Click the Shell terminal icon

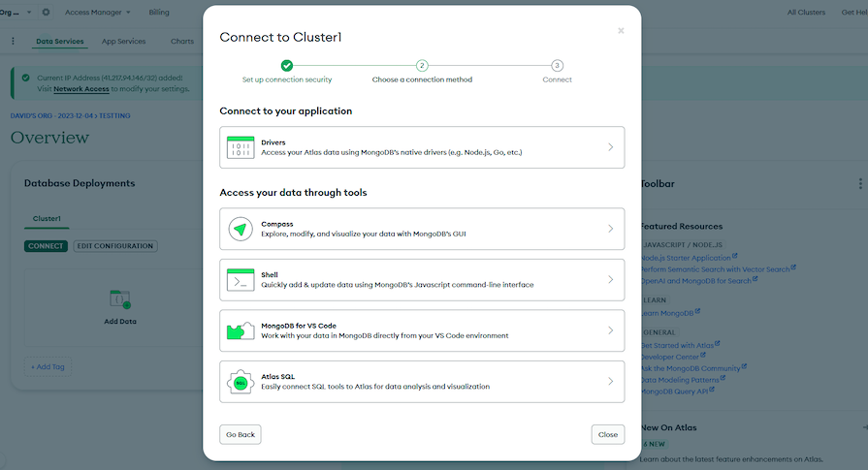click(240, 280)
